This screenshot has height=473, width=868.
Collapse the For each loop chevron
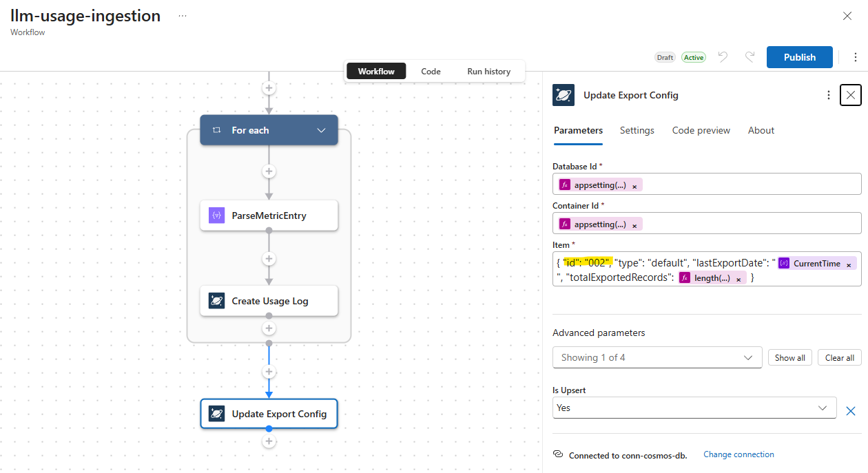click(321, 130)
